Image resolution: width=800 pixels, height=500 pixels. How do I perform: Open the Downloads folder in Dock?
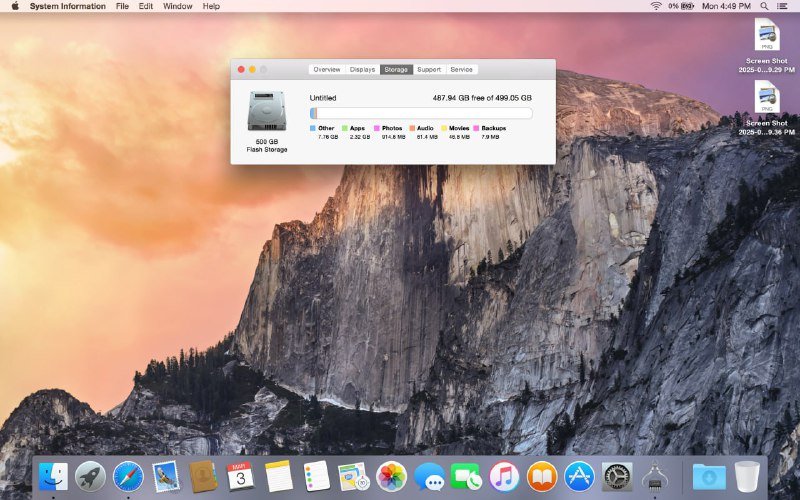[709, 477]
